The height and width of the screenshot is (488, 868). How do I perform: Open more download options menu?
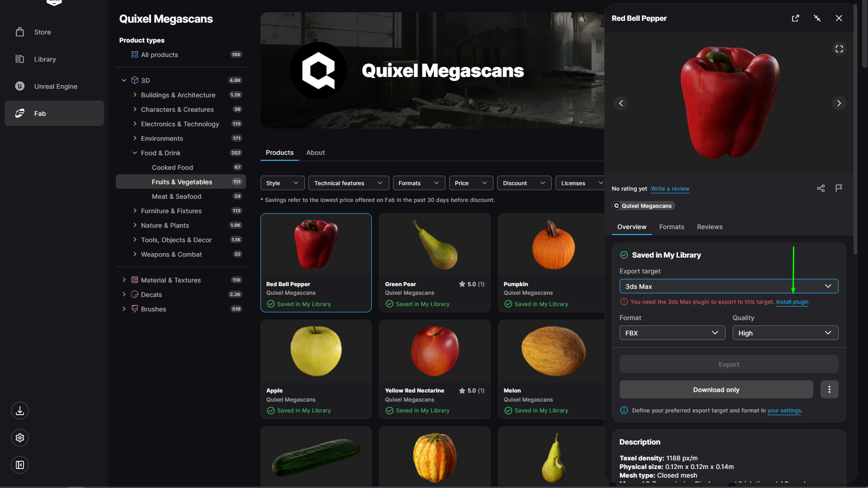(830, 389)
